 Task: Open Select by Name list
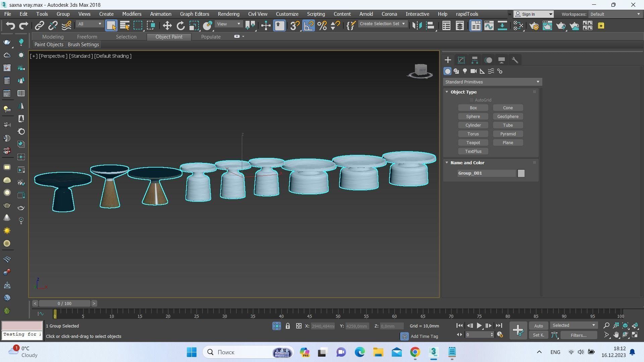click(125, 26)
